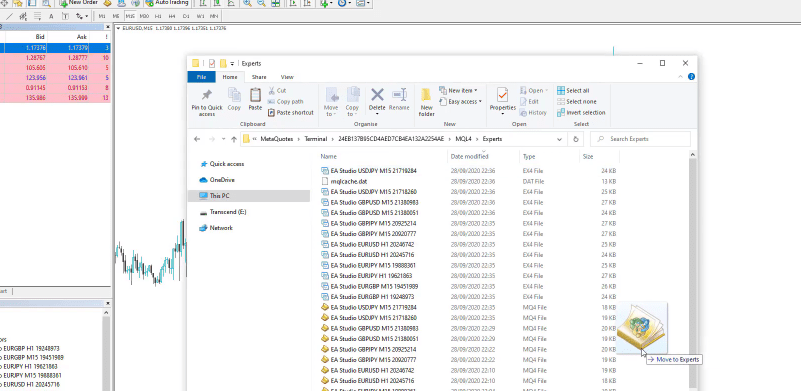Go up one folder level arrow
The height and width of the screenshot is (391, 801).
coord(234,139)
